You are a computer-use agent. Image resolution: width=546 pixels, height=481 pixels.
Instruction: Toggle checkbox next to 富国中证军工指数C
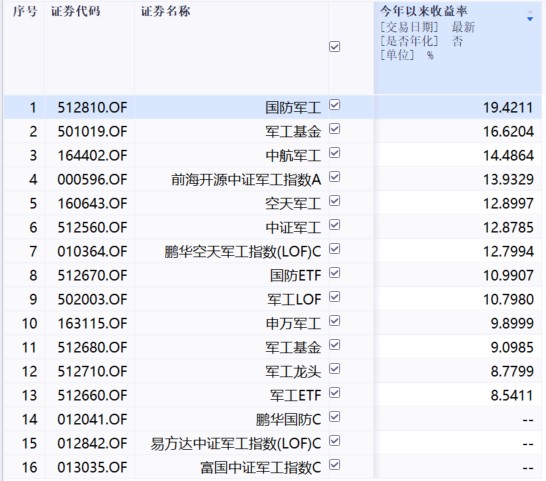tap(334, 465)
